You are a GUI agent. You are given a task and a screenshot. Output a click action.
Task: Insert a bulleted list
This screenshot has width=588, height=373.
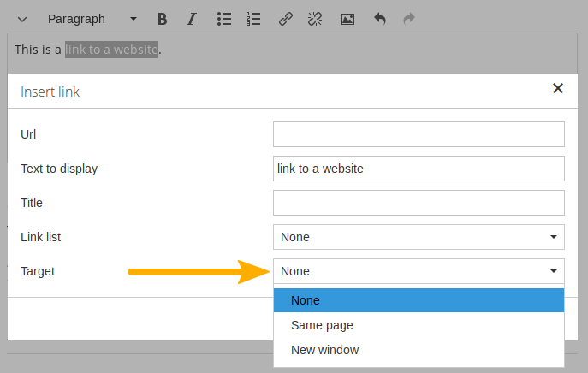224,19
